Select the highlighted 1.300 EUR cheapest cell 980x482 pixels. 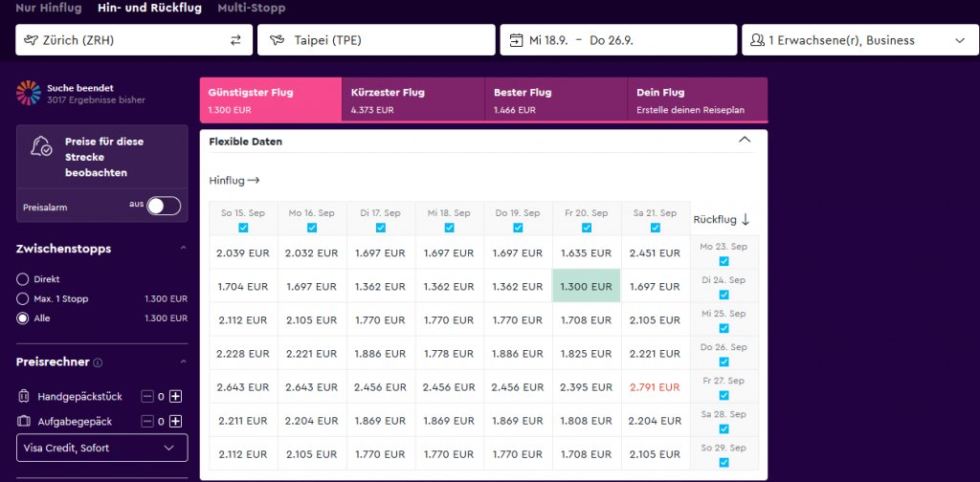click(587, 287)
